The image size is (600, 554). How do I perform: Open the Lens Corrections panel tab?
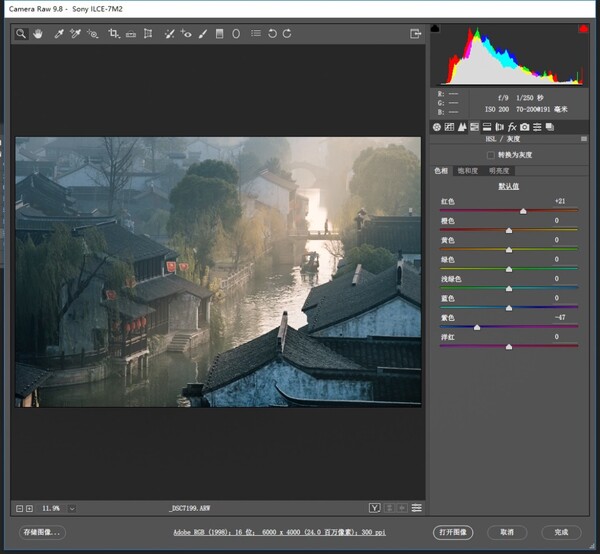point(499,127)
